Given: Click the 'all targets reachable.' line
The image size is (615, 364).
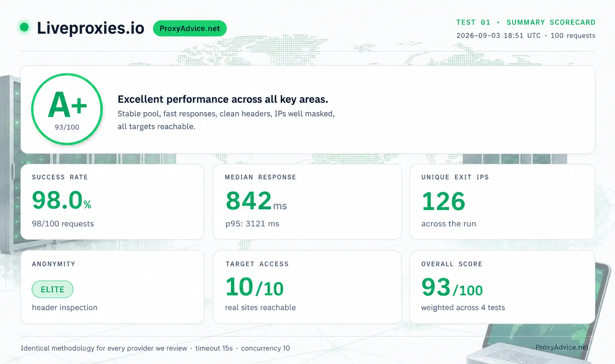Looking at the screenshot, I should pos(157,126).
